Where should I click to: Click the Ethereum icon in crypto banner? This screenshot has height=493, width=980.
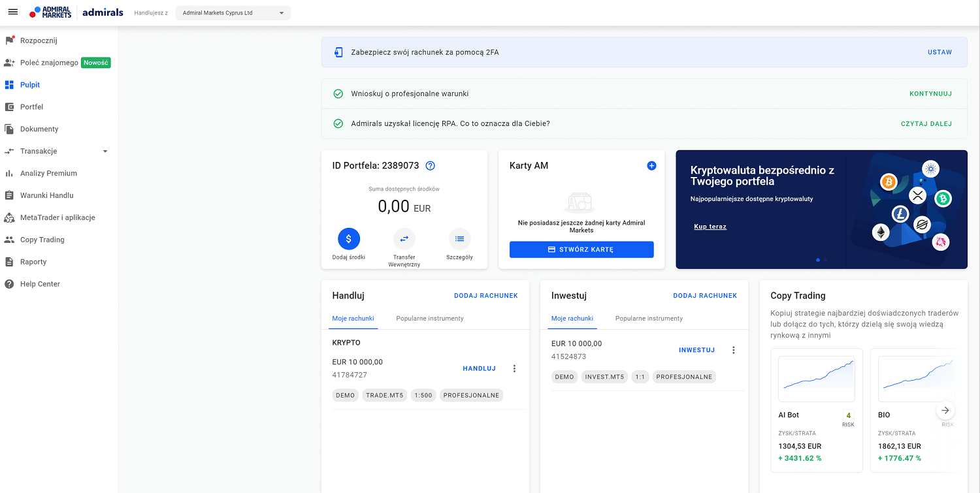[x=881, y=232]
